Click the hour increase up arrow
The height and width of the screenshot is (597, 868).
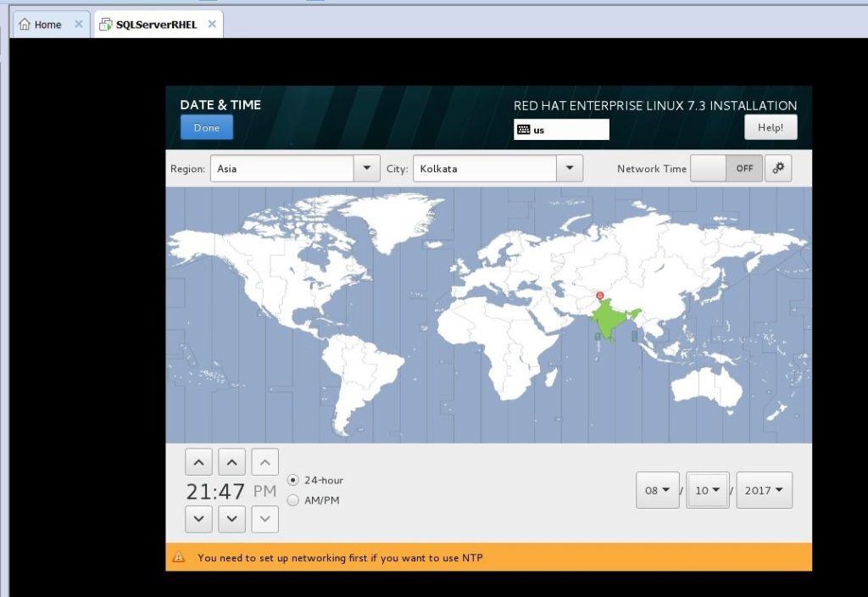click(x=198, y=462)
